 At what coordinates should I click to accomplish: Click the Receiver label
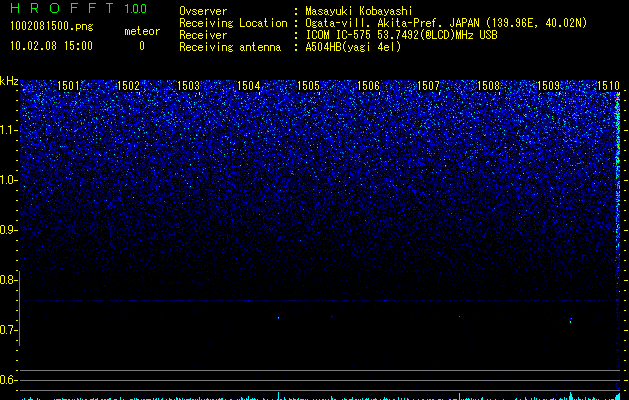click(x=203, y=35)
